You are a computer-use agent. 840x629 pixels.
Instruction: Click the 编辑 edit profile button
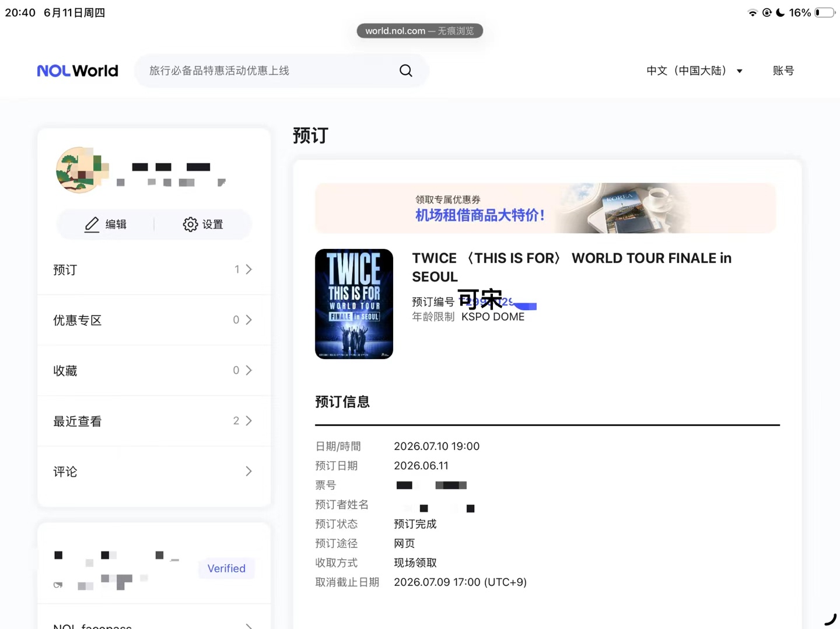click(x=106, y=224)
